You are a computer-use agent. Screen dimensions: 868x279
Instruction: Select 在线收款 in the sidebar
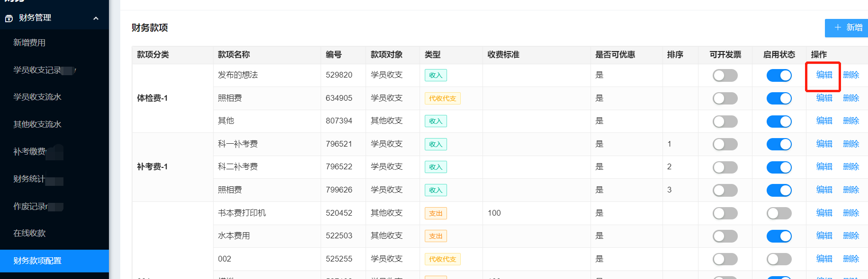[x=29, y=233]
